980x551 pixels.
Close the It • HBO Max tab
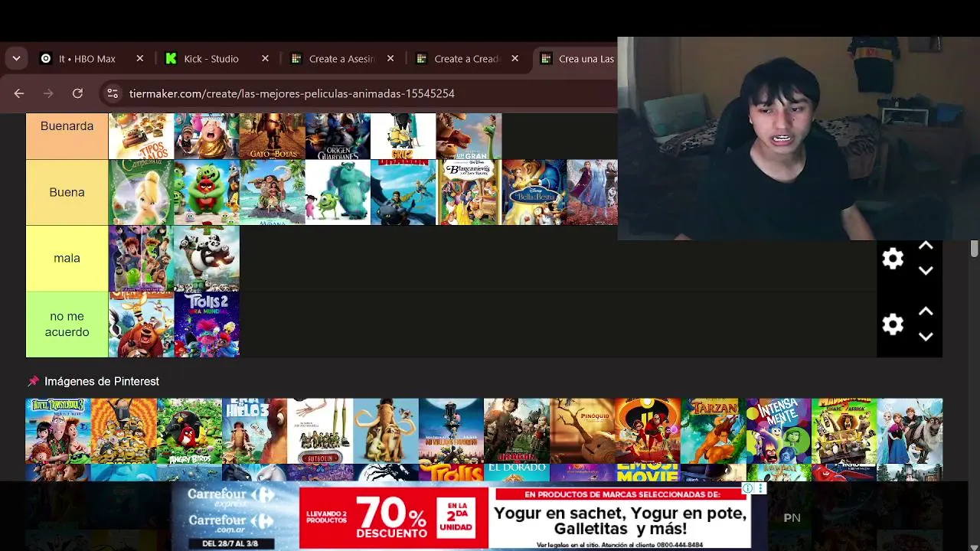click(x=140, y=59)
